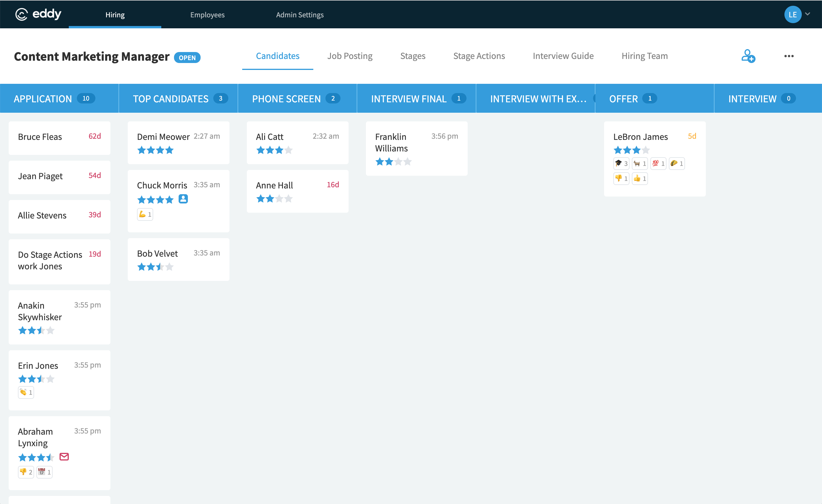822x504 pixels.
Task: Toggle thumbs up reaction on LeBron James
Action: [640, 178]
